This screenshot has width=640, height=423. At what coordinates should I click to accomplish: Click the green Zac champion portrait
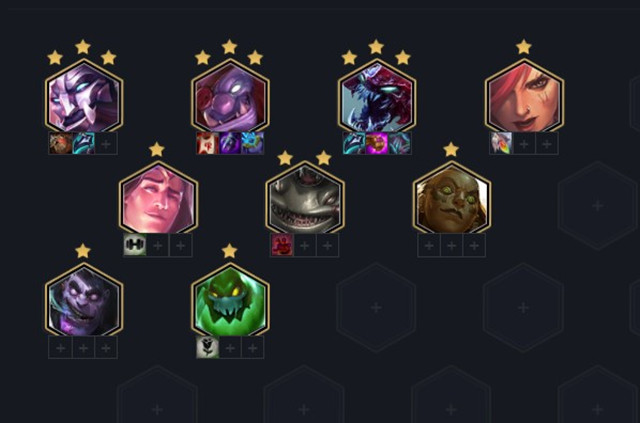(x=230, y=301)
